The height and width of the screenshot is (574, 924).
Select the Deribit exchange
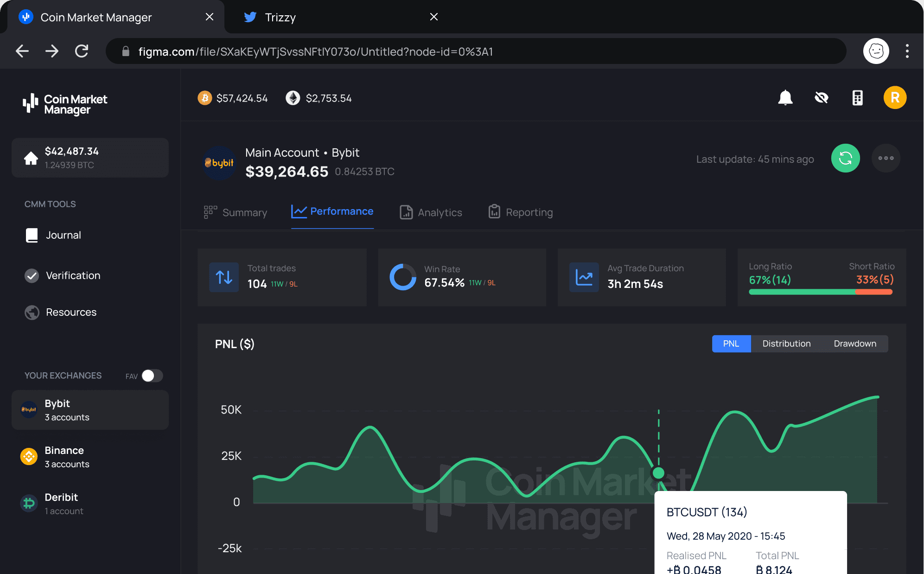tap(90, 504)
